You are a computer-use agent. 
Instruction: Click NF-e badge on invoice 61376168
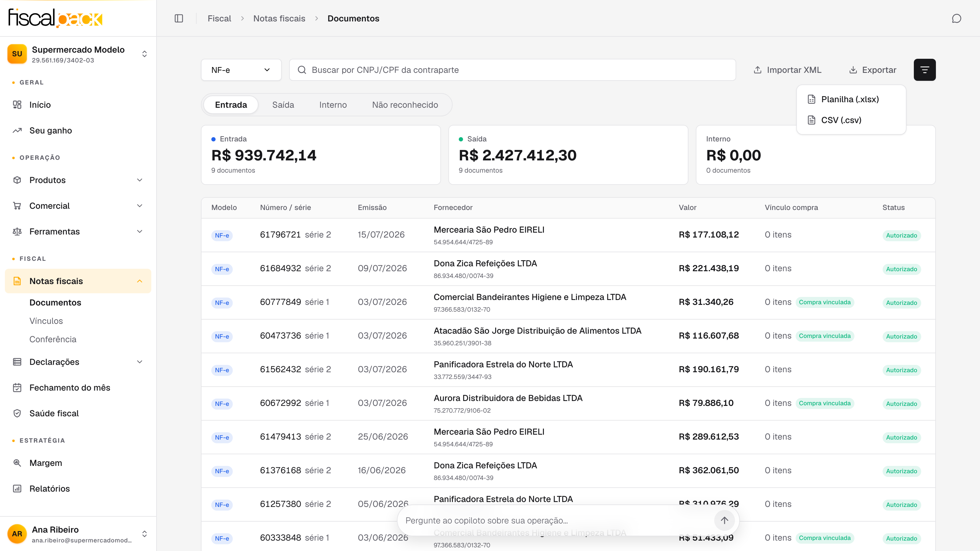point(222,471)
